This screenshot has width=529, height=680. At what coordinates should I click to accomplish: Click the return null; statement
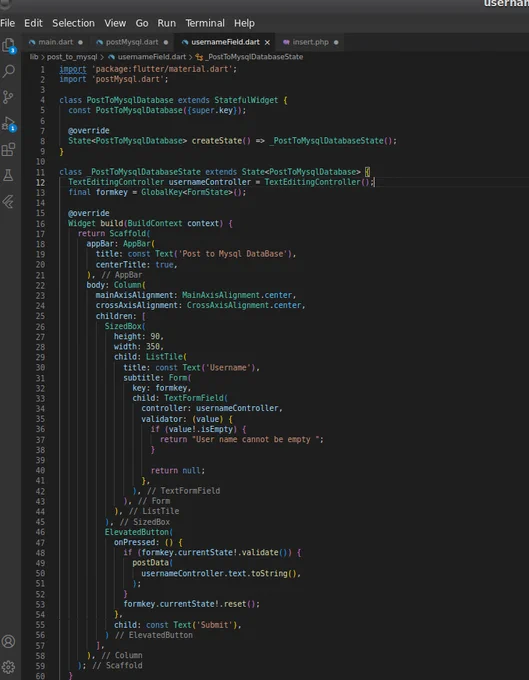point(177,471)
